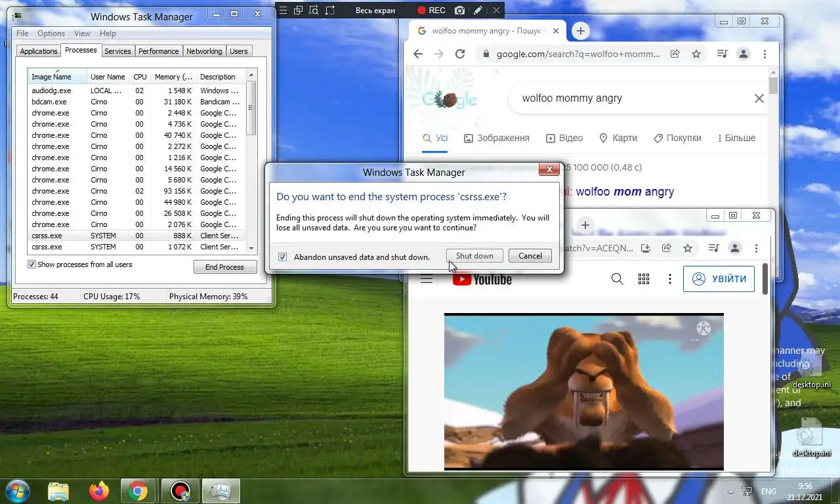Open media controls in Google window toolbar

pyautogui.click(x=721, y=54)
